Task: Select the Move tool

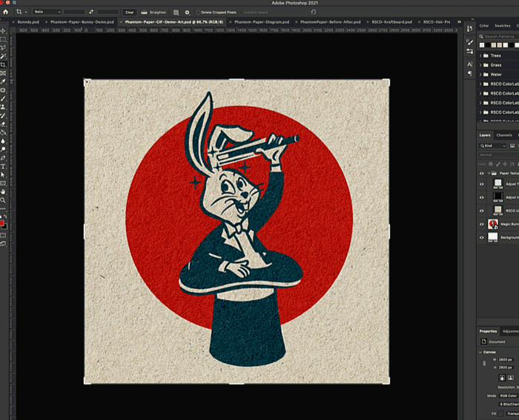Action: tap(4, 30)
